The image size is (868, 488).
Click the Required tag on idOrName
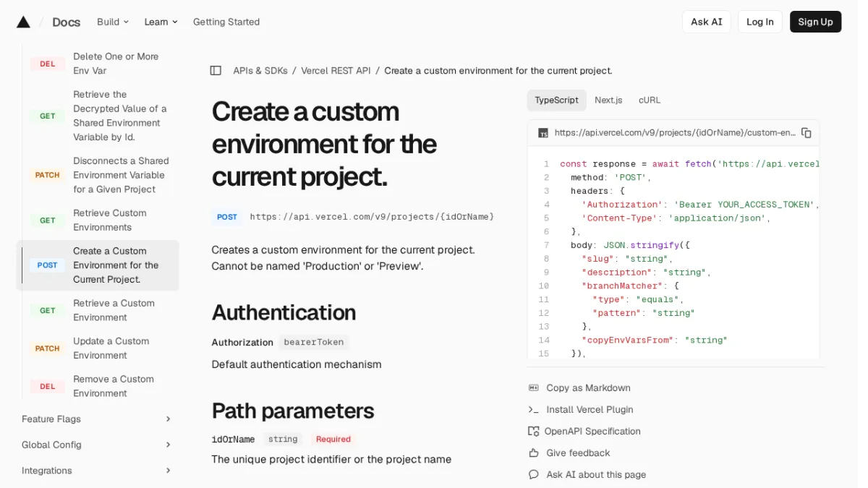tap(333, 440)
